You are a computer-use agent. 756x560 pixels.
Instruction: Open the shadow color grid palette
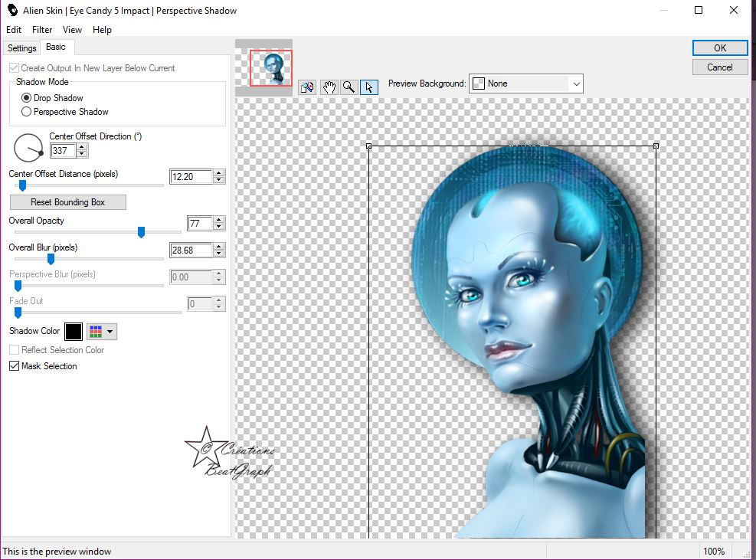click(x=96, y=332)
